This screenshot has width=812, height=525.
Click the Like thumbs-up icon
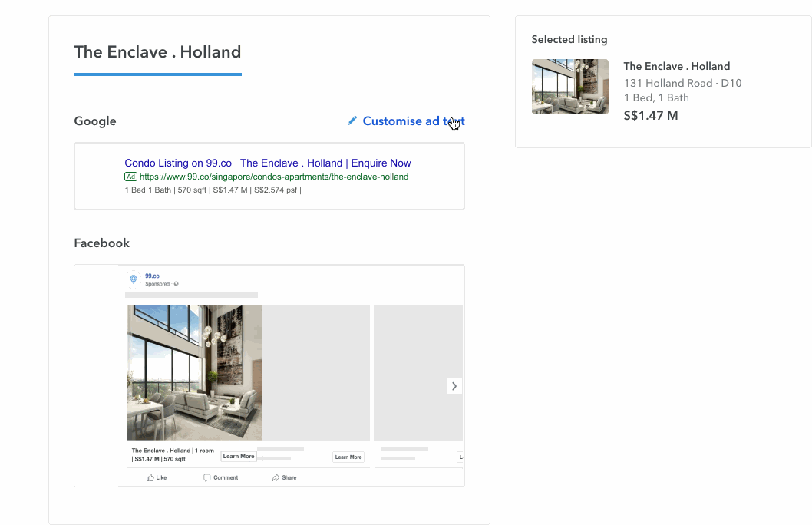click(150, 477)
